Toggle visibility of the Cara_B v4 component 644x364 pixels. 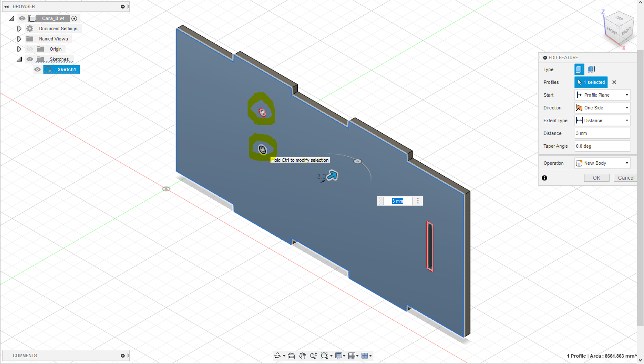point(22,18)
